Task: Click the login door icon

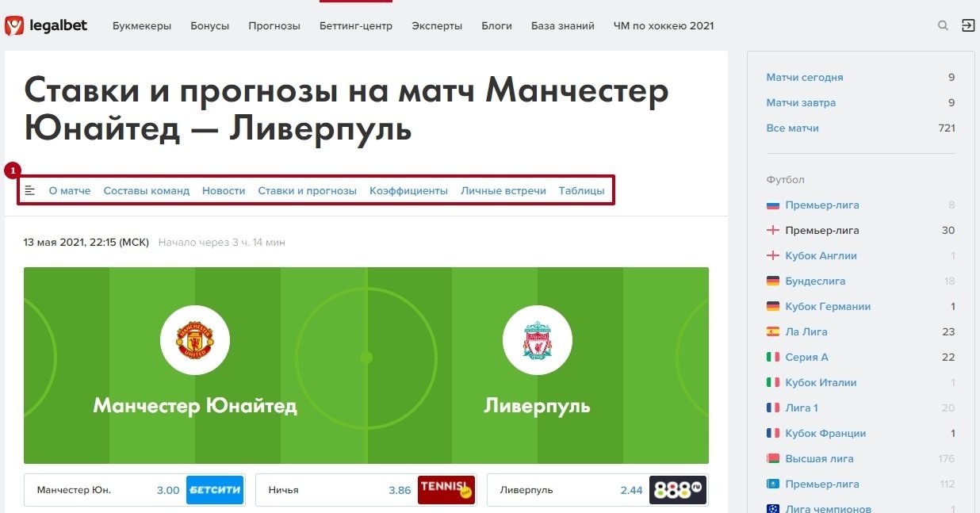Action: [967, 25]
